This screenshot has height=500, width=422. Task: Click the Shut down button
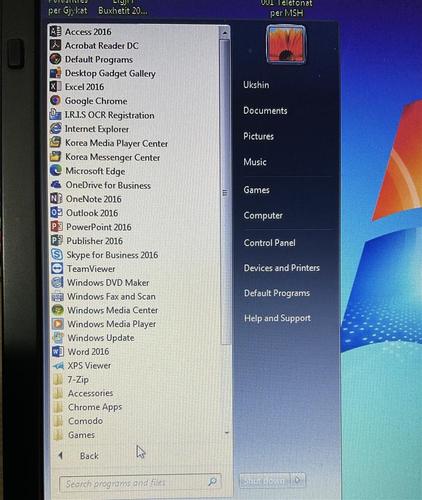pos(266,480)
